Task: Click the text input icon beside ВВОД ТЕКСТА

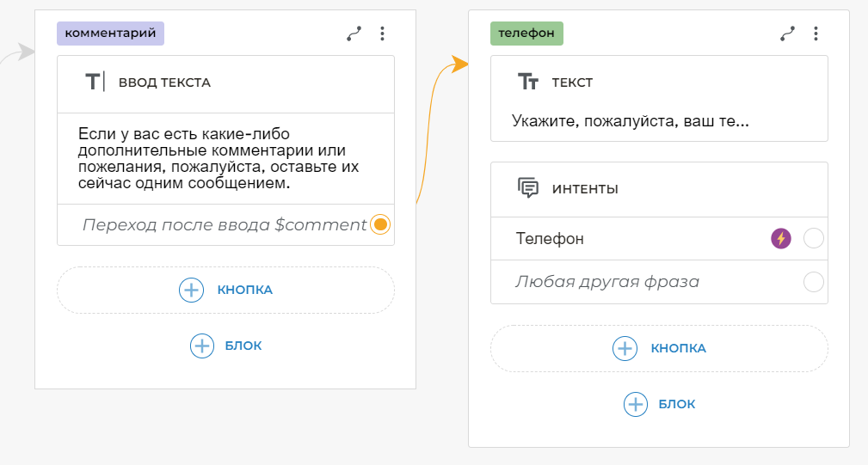Action: pos(94,83)
